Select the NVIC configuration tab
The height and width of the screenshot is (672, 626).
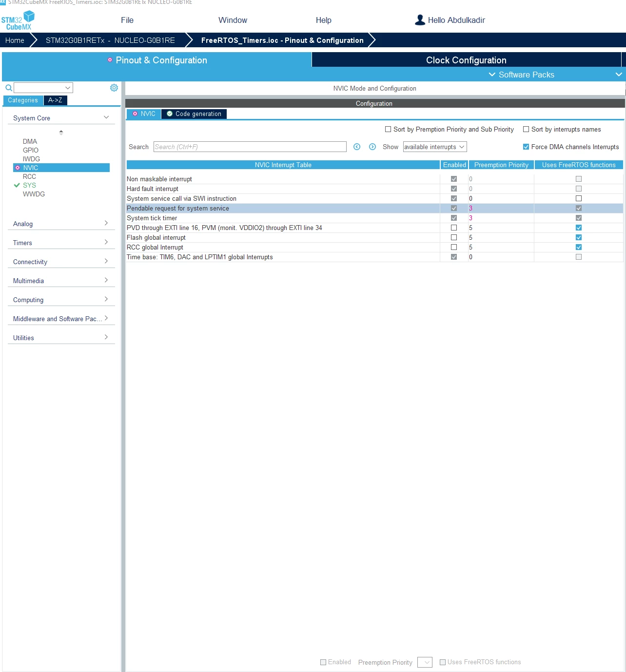pyautogui.click(x=144, y=114)
